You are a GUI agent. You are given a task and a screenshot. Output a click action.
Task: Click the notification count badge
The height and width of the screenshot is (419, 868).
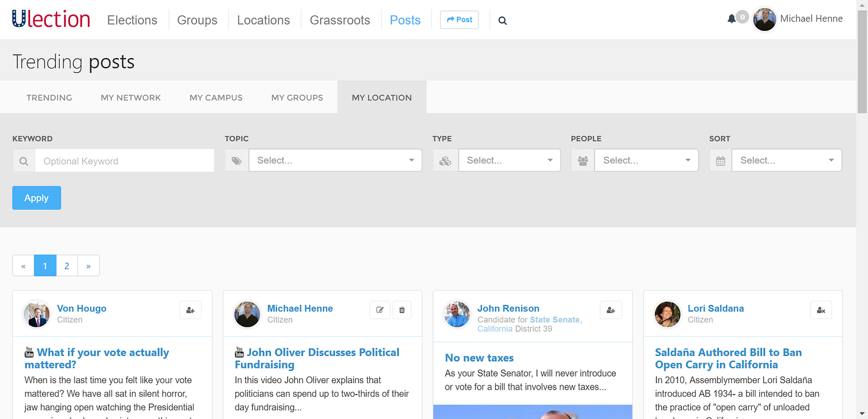[743, 17]
